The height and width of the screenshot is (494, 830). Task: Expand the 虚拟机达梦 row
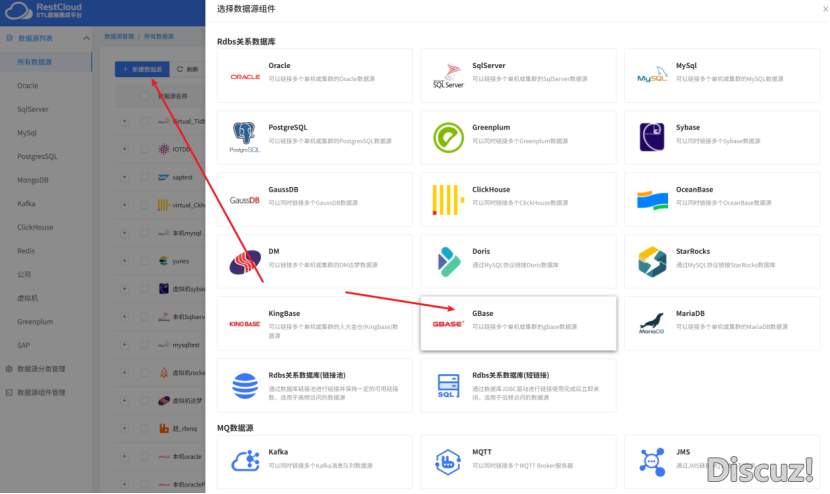click(124, 400)
